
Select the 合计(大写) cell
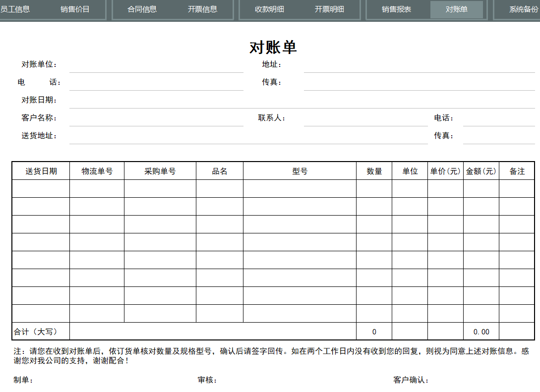point(41,332)
